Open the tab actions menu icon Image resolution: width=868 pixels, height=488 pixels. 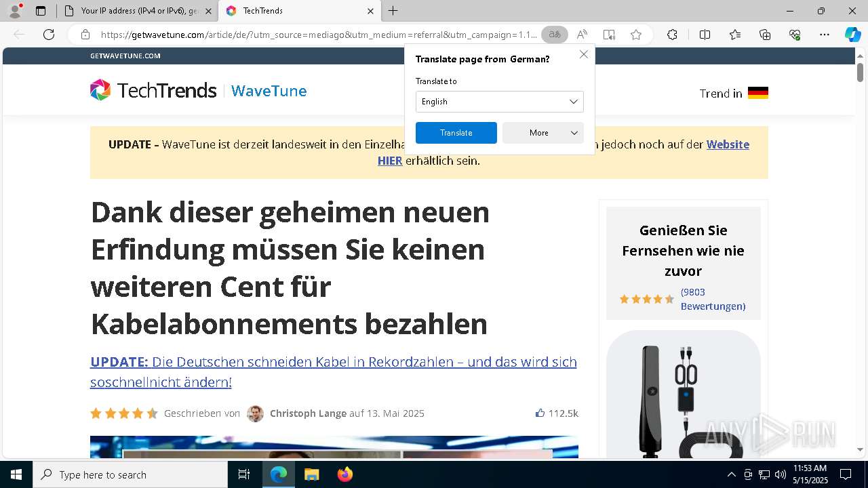point(41,11)
